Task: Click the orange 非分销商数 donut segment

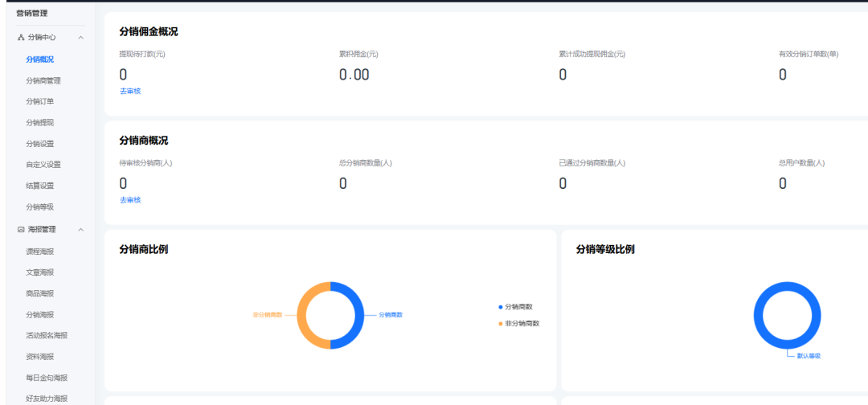Action: pyautogui.click(x=302, y=315)
